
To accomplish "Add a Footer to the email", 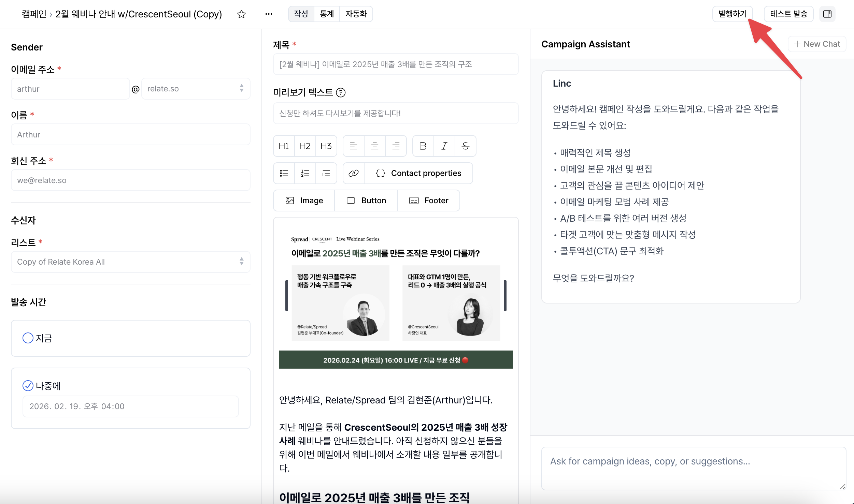I will tap(429, 200).
